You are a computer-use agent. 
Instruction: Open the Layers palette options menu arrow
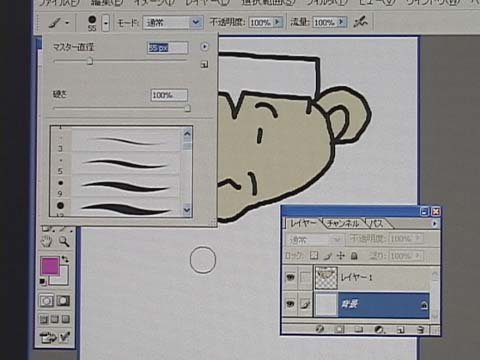pos(434,224)
